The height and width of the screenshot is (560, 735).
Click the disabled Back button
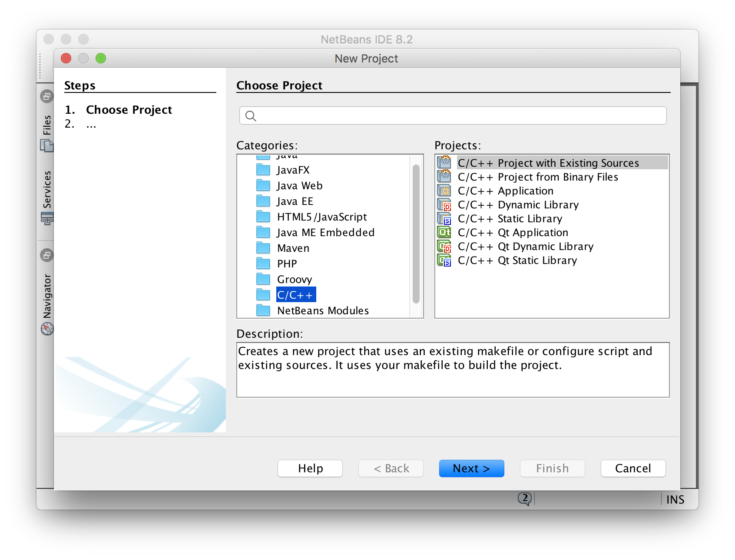click(x=391, y=468)
